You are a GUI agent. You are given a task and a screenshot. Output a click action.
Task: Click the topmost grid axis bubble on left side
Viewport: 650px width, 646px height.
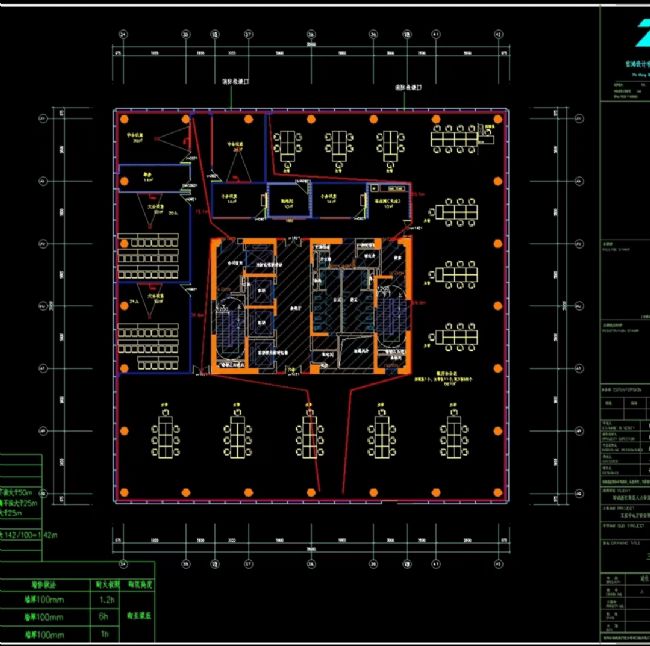[43, 119]
